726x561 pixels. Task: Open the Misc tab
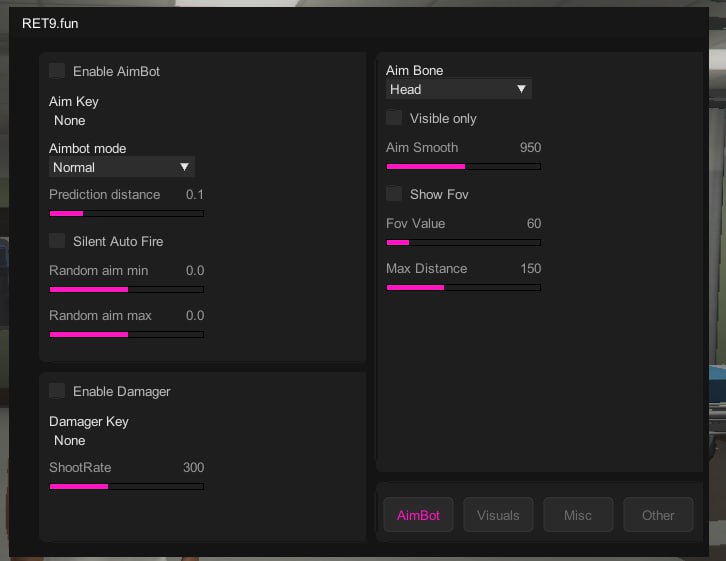click(x=578, y=515)
